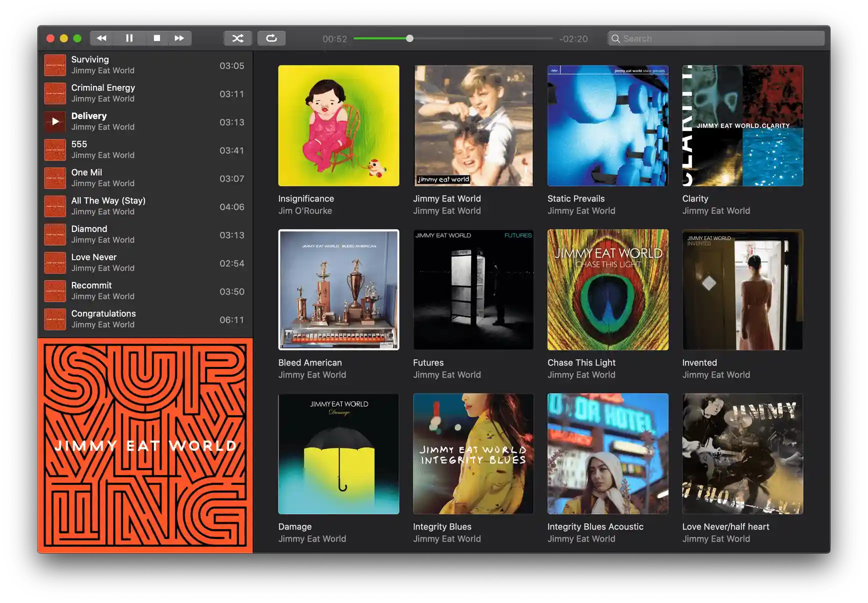
Task: Click the Surviving album artwork in sidebar
Action: (x=145, y=445)
